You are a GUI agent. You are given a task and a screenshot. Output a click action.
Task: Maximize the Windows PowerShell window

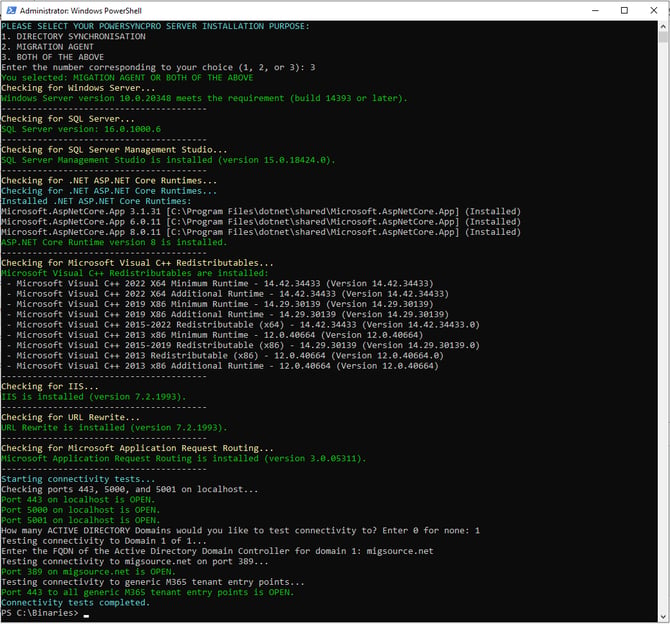coord(624,10)
